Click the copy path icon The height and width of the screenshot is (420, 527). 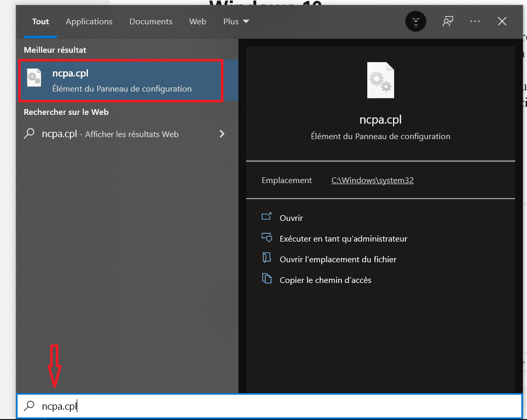coord(267,278)
